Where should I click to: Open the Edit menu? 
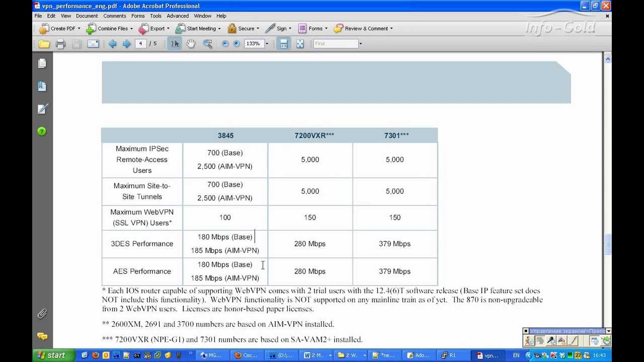tap(51, 16)
